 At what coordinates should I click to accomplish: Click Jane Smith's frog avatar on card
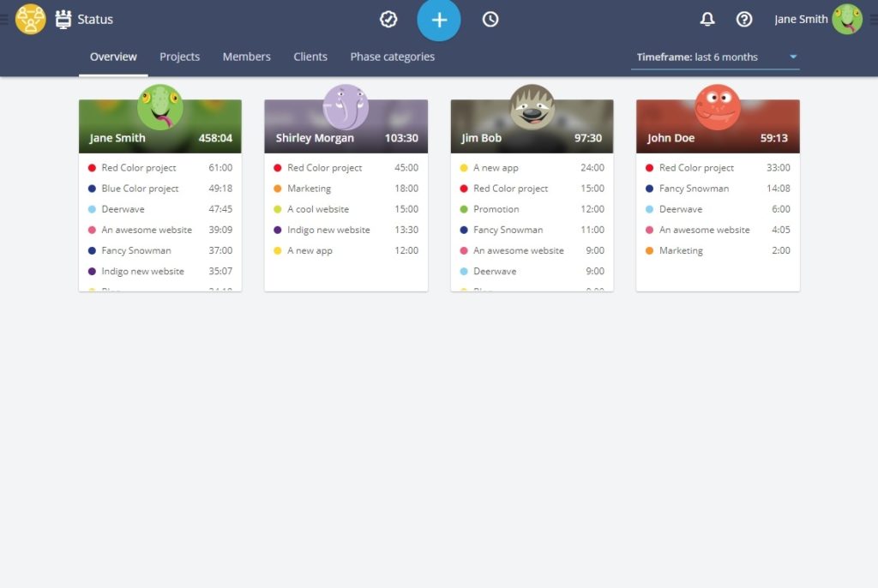pyautogui.click(x=160, y=107)
